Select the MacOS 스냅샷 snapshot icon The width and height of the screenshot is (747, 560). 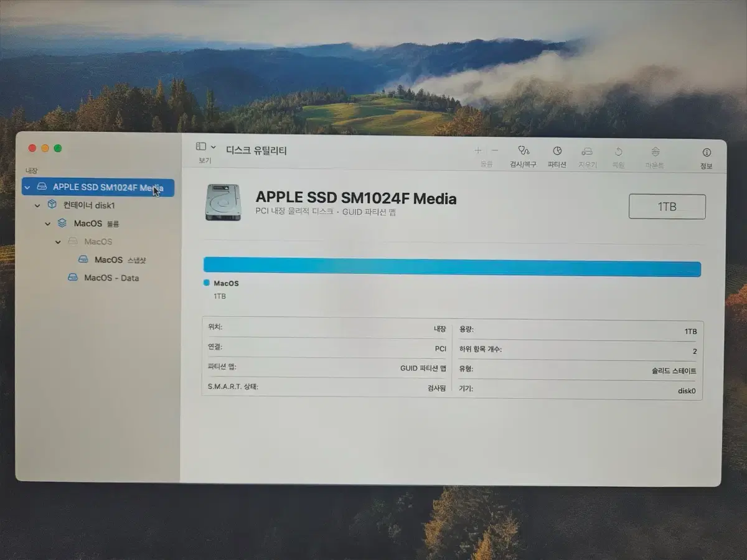(x=83, y=259)
